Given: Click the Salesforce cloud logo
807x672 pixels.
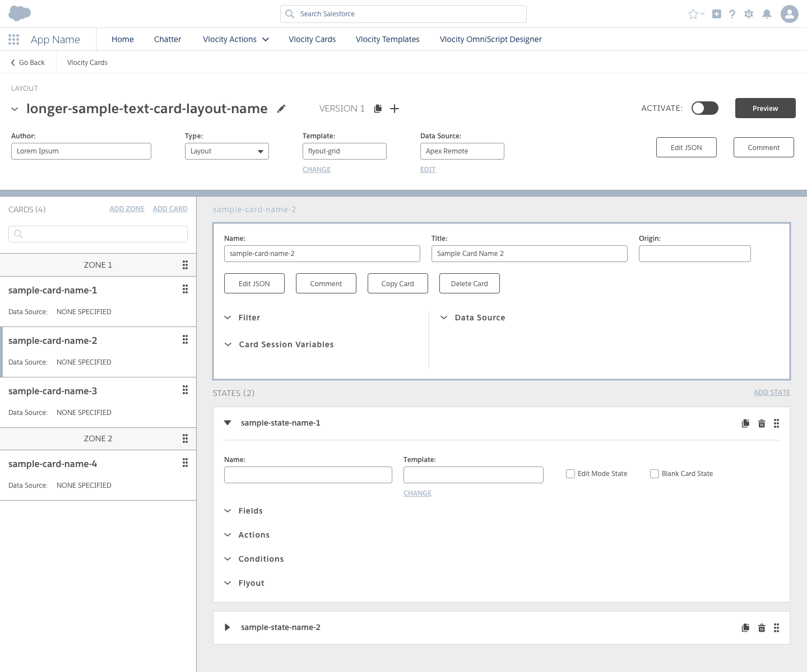Looking at the screenshot, I should tap(20, 13).
